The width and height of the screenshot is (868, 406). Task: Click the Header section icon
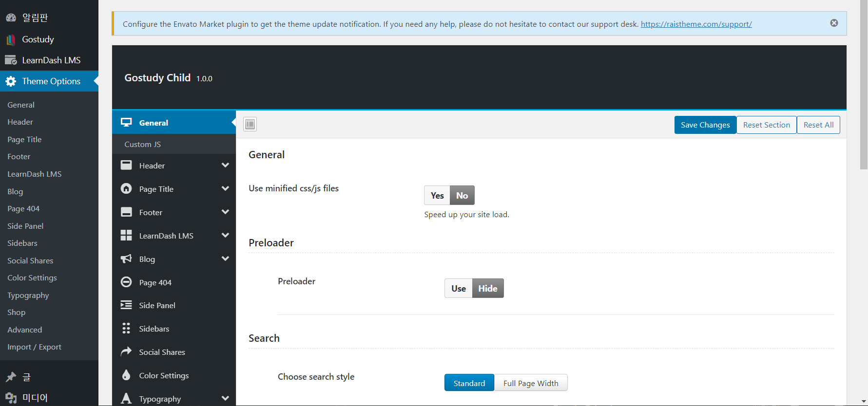pyautogui.click(x=126, y=166)
